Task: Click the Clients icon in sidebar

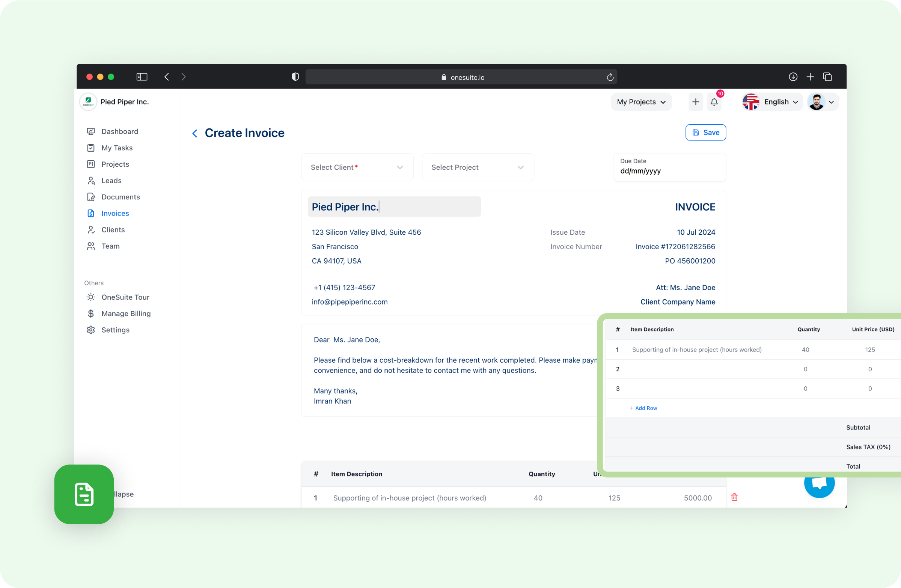Action: (91, 229)
